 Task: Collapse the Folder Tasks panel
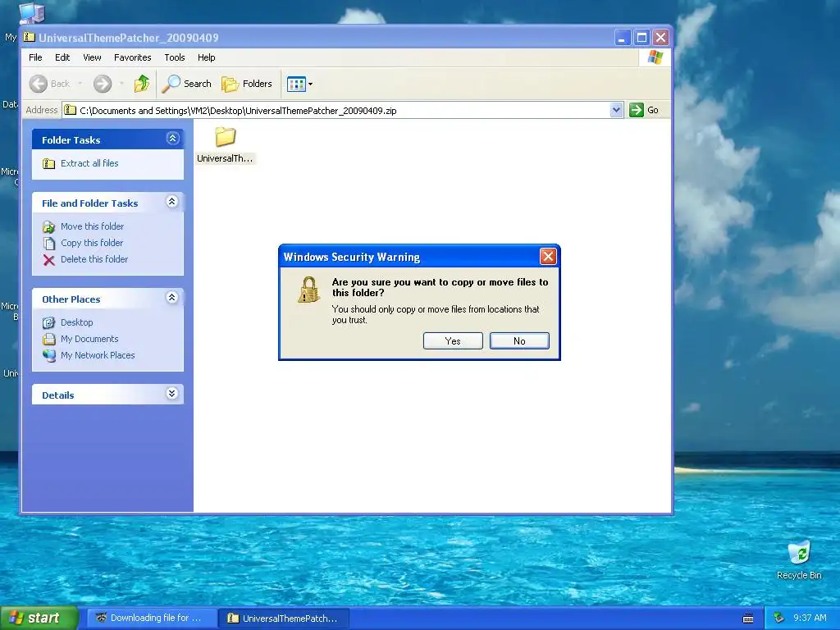(172, 139)
